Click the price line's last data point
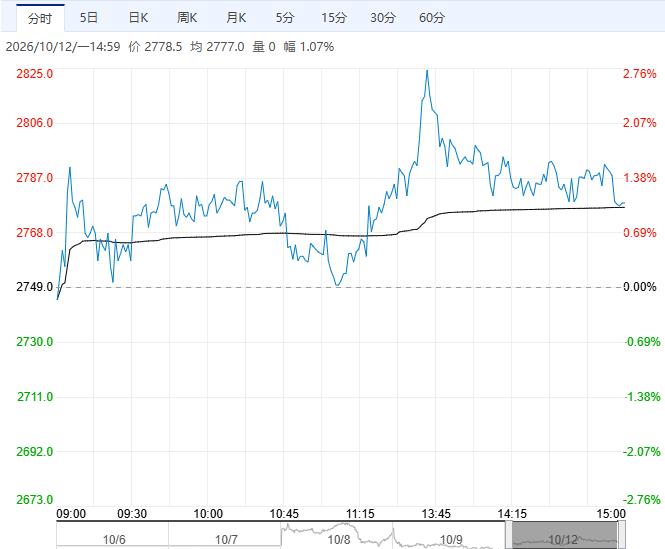The height and width of the screenshot is (549, 665). click(x=624, y=203)
